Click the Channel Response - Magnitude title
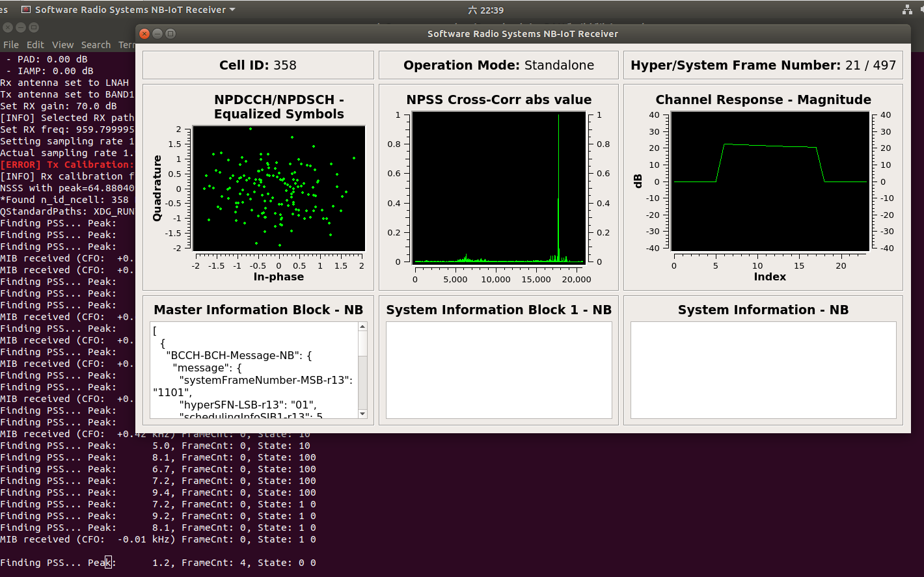Viewport: 924px width, 577px height. tap(763, 100)
